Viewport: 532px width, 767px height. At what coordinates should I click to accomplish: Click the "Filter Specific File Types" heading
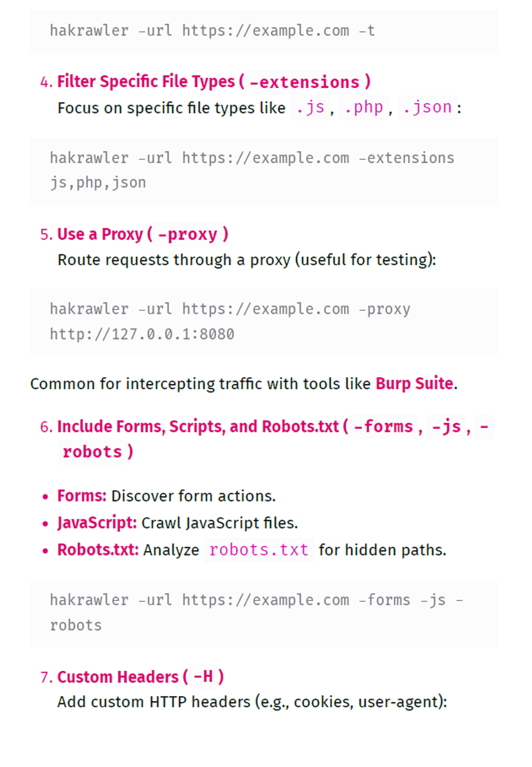(146, 82)
